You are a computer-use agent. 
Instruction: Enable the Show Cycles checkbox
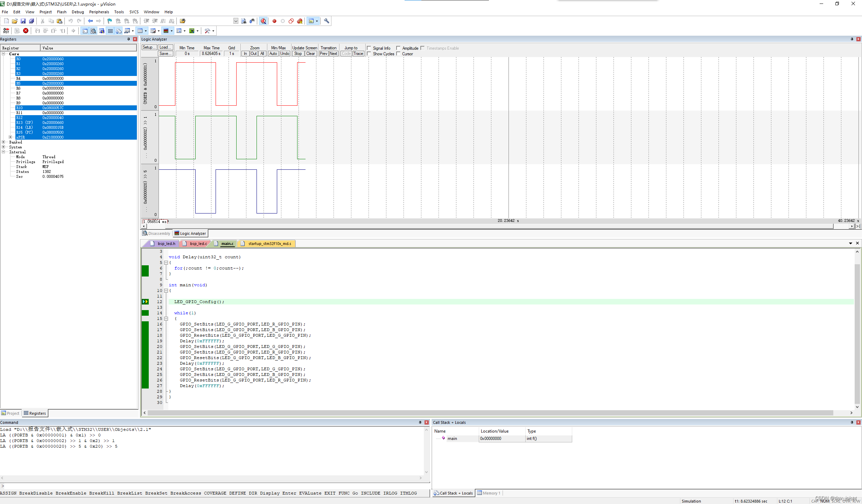pos(369,54)
